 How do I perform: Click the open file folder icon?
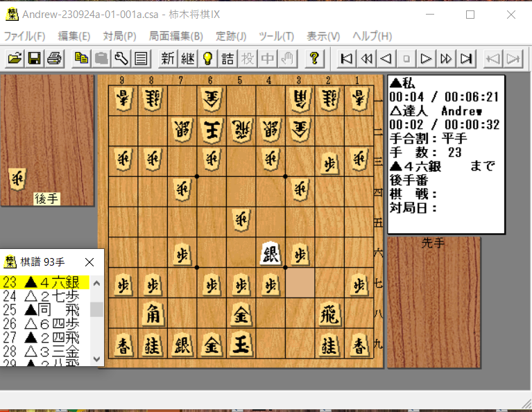click(14, 59)
